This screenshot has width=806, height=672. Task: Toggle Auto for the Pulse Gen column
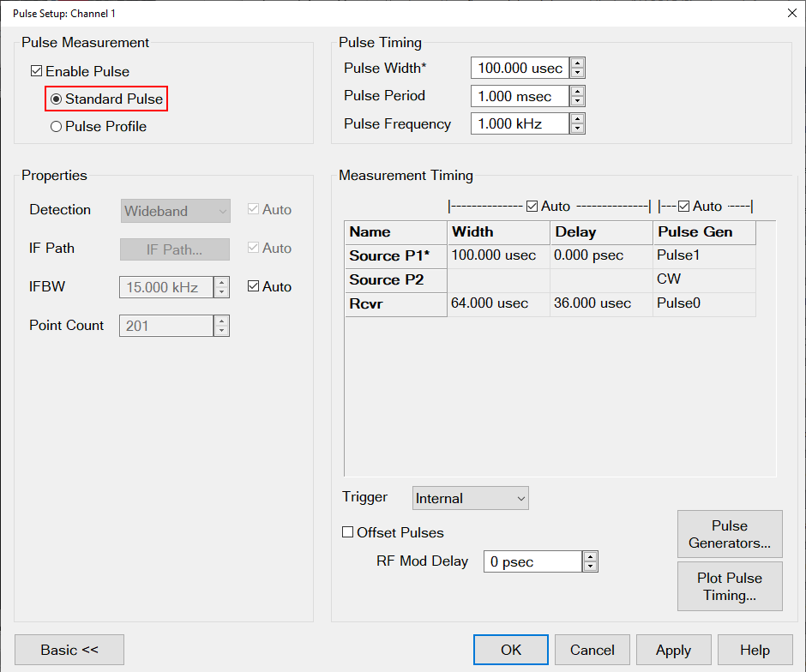click(683, 207)
